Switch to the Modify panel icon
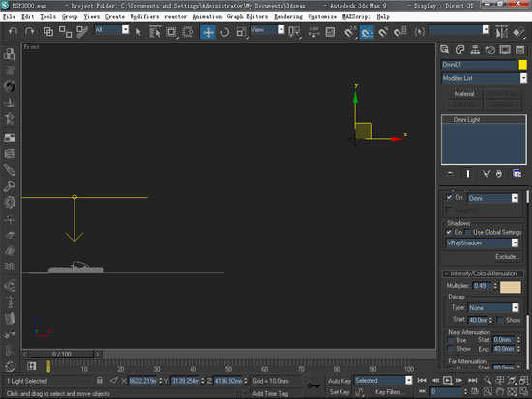The width and height of the screenshot is (532, 399). click(x=459, y=50)
